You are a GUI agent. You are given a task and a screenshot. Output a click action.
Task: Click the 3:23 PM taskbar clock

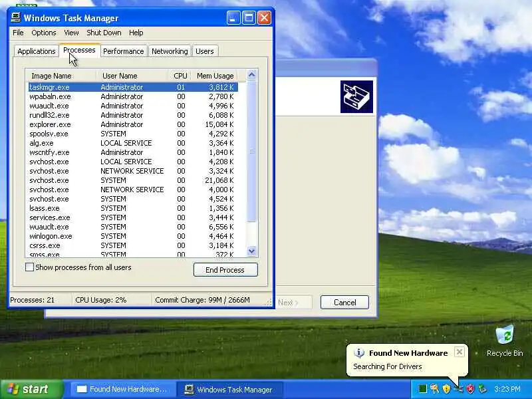coord(507,389)
